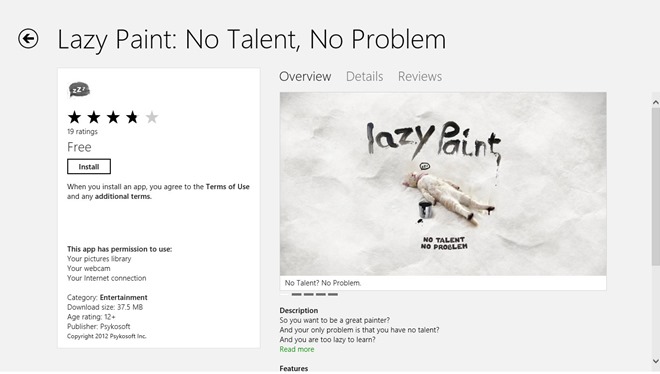Viewport: 660px width, 374px height.
Task: Open the Reviews tab
Action: tap(420, 77)
